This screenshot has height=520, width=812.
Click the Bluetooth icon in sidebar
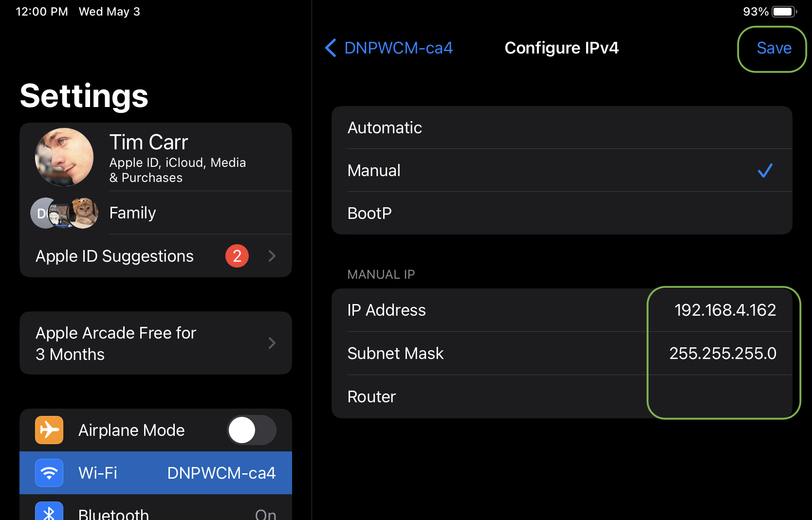(49, 513)
